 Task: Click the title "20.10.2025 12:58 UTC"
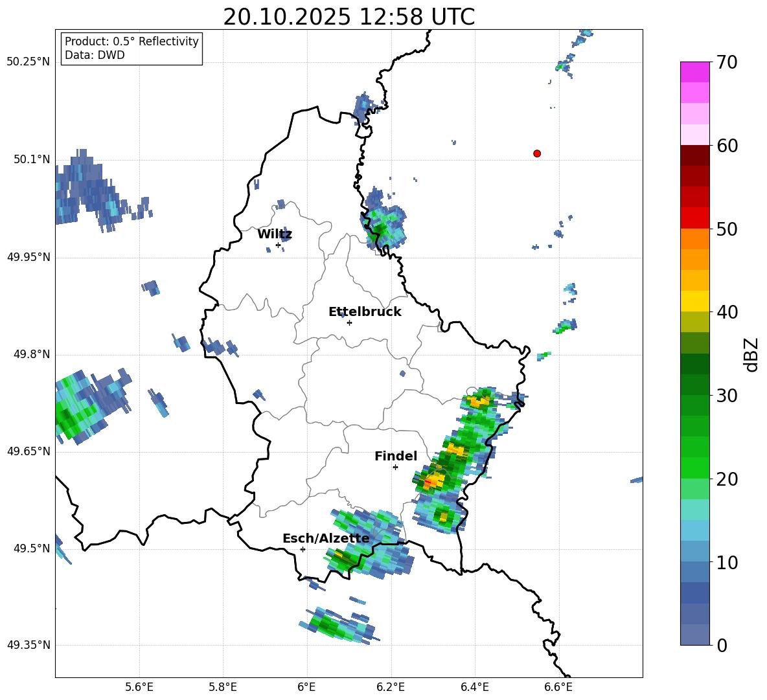point(349,17)
